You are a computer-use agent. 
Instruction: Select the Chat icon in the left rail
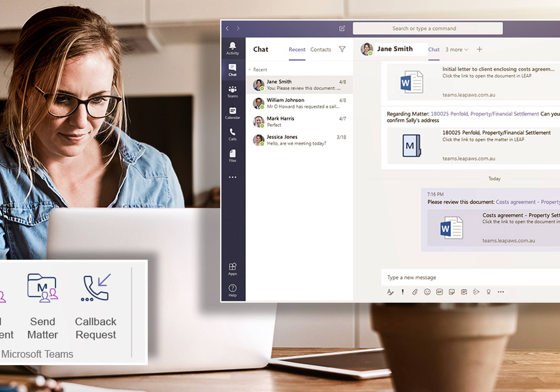[232, 70]
